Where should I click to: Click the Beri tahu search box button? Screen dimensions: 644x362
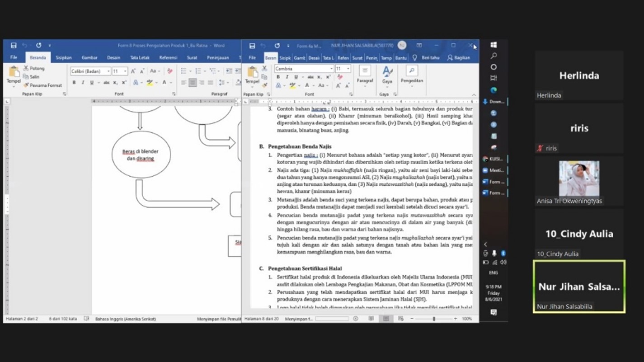(426, 58)
